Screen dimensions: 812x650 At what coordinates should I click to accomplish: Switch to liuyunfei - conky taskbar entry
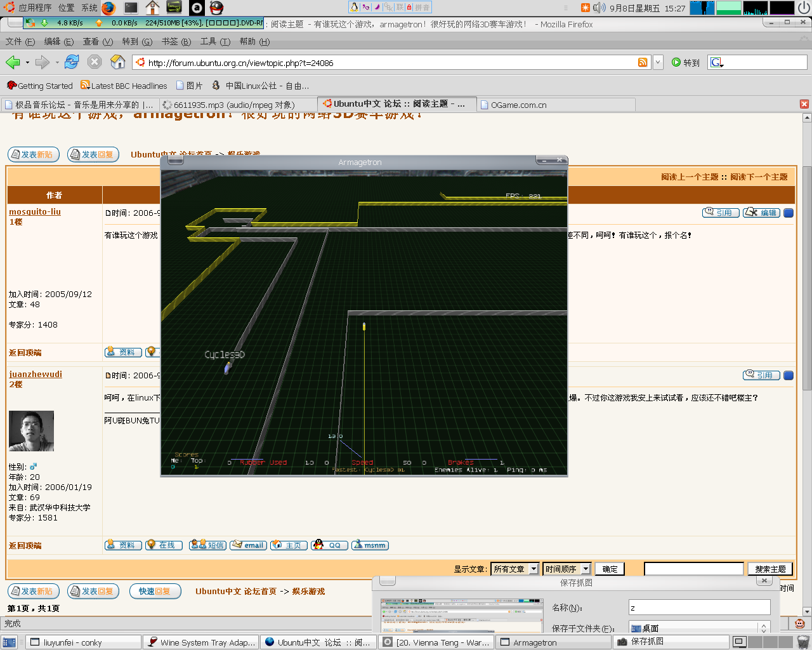(83, 642)
